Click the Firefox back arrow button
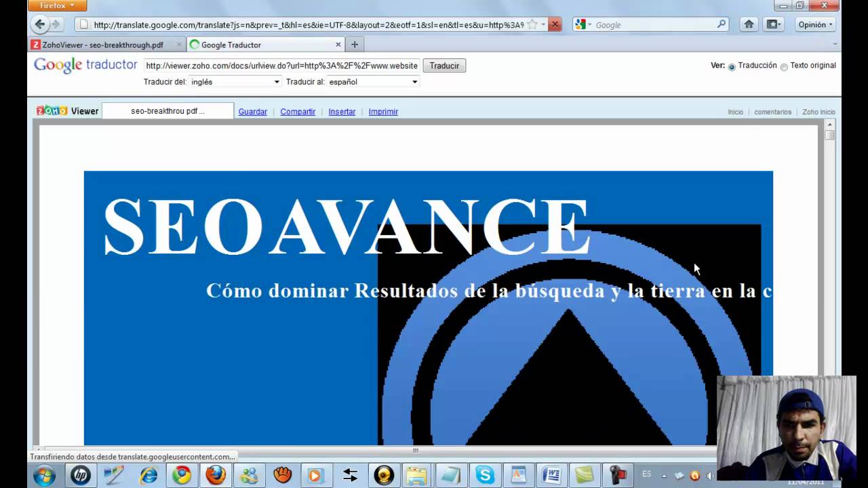 click(x=39, y=24)
